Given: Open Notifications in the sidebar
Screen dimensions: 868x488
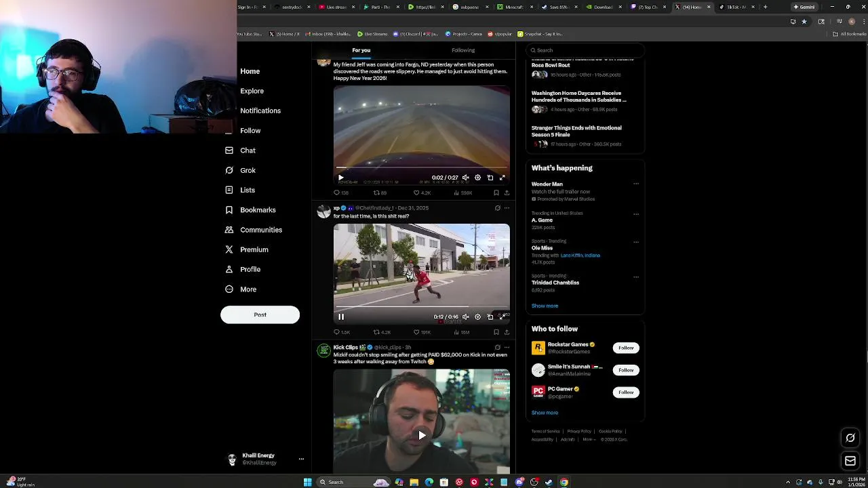Looking at the screenshot, I should coord(260,110).
